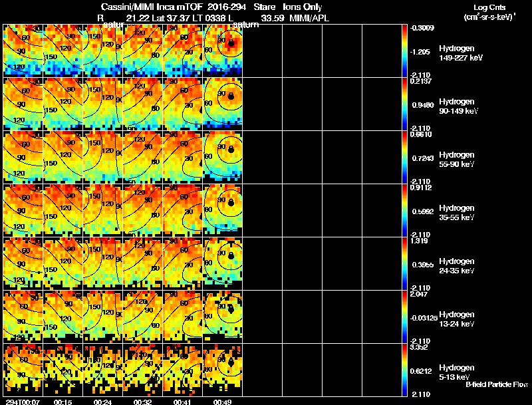Click the "00:41" time label
Screen dimensions: 532x405
coord(182,402)
